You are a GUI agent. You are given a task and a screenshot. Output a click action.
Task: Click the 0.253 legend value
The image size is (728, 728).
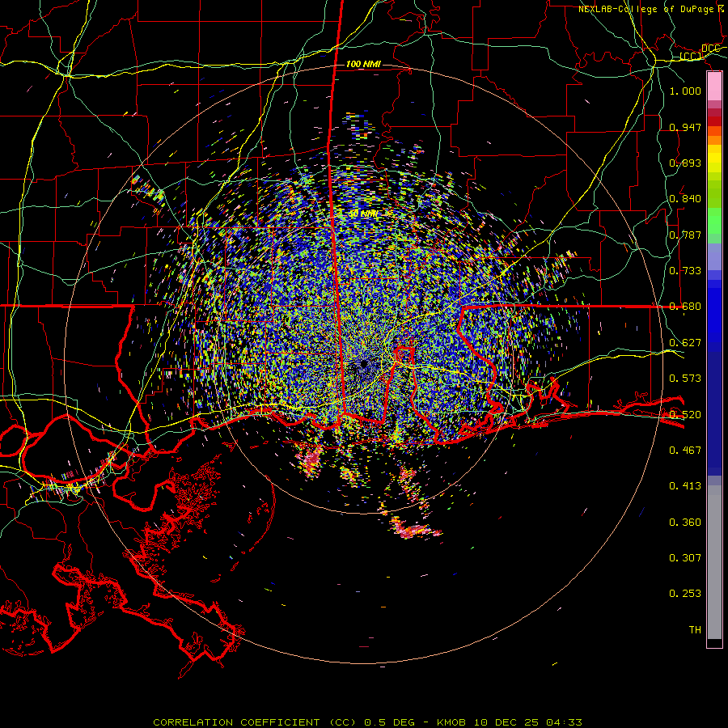click(x=685, y=594)
